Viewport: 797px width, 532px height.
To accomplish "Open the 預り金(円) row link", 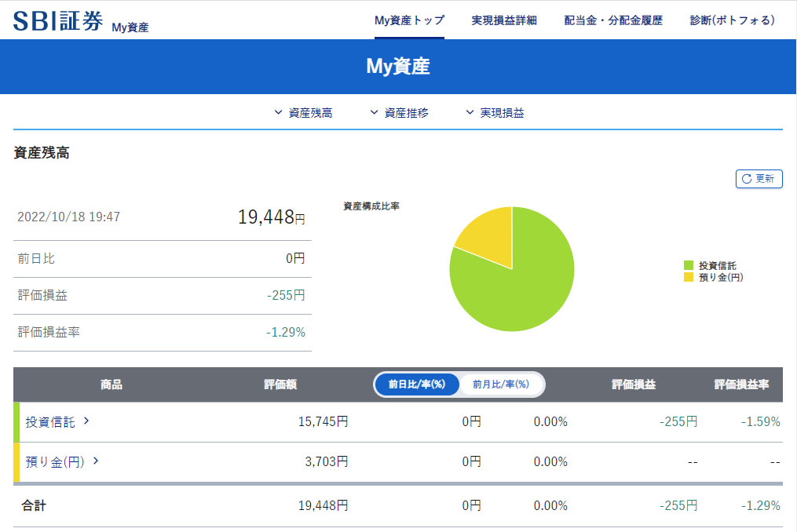I will point(55,461).
